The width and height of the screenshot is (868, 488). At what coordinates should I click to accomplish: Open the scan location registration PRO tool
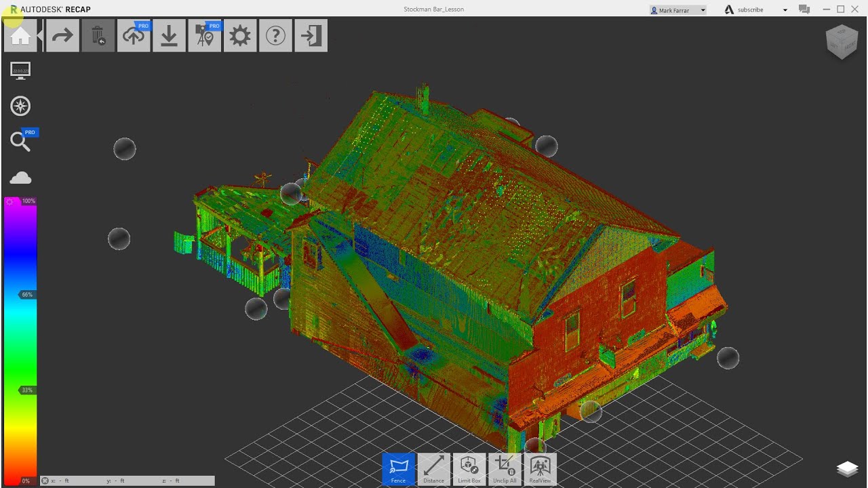(205, 36)
